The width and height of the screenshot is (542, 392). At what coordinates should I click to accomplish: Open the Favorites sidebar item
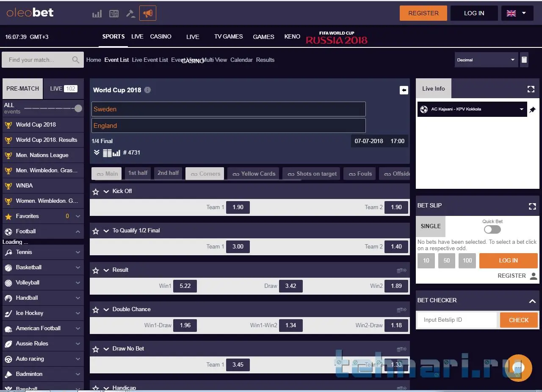pos(43,216)
